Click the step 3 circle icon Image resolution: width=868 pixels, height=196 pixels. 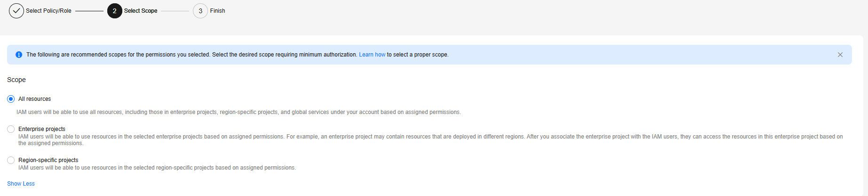click(x=200, y=11)
